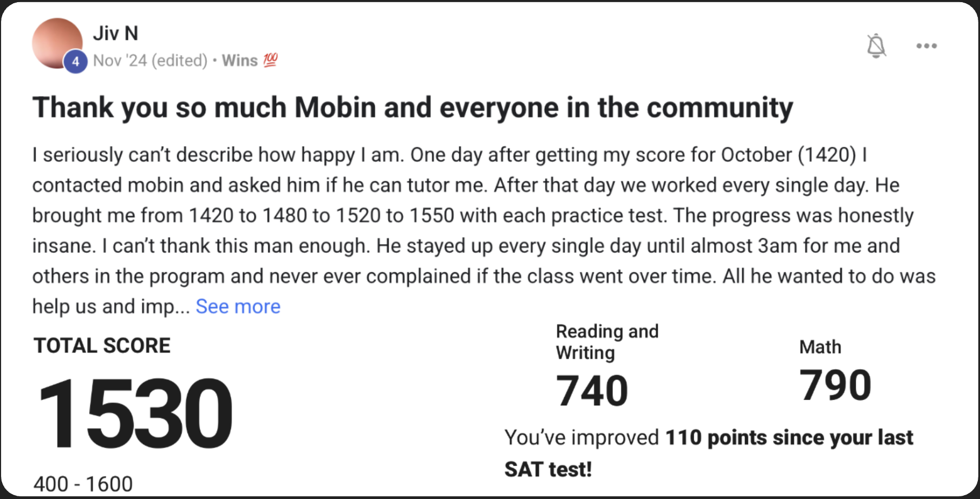Image resolution: width=980 pixels, height=499 pixels.
Task: Open the Jiv N username link
Action: [x=115, y=34]
